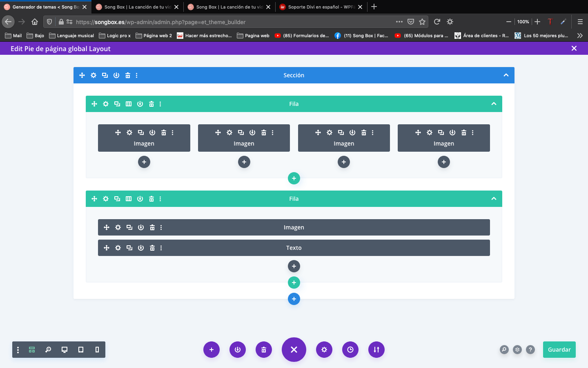Open Página web 2 bookmarks folder
Image resolution: width=588 pixels, height=368 pixels.
click(154, 36)
